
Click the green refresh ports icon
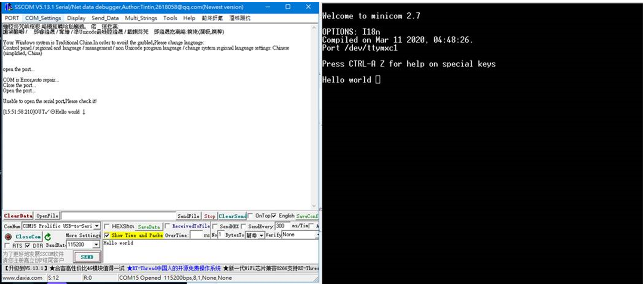pyautogui.click(x=48, y=236)
